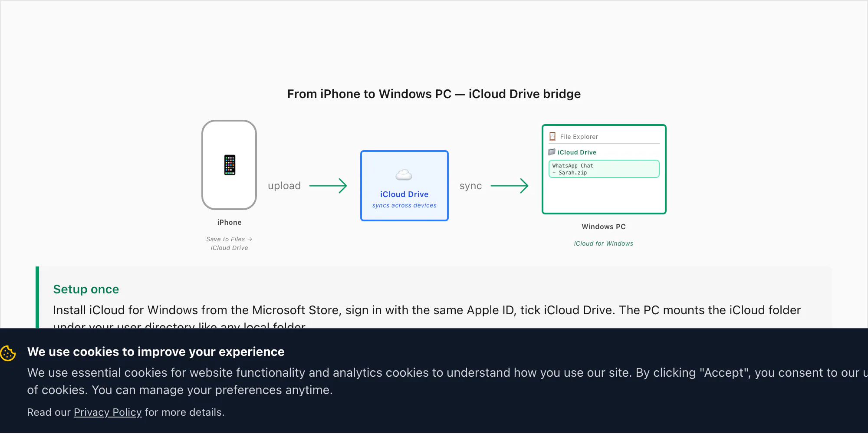Open the Privacy Policy link
Image resolution: width=868 pixels, height=434 pixels.
point(108,412)
